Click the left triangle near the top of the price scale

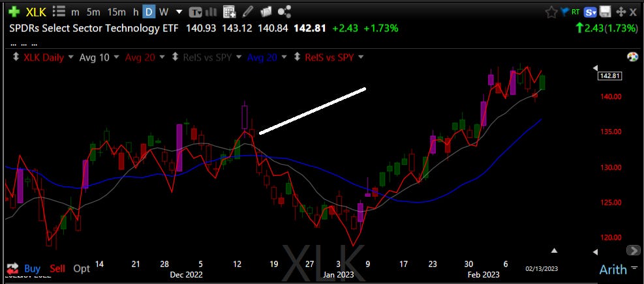[x=596, y=68]
